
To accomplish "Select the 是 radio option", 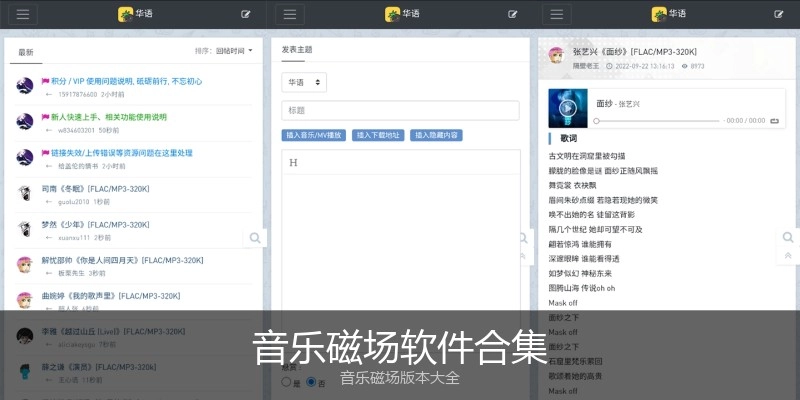I will click(x=286, y=382).
